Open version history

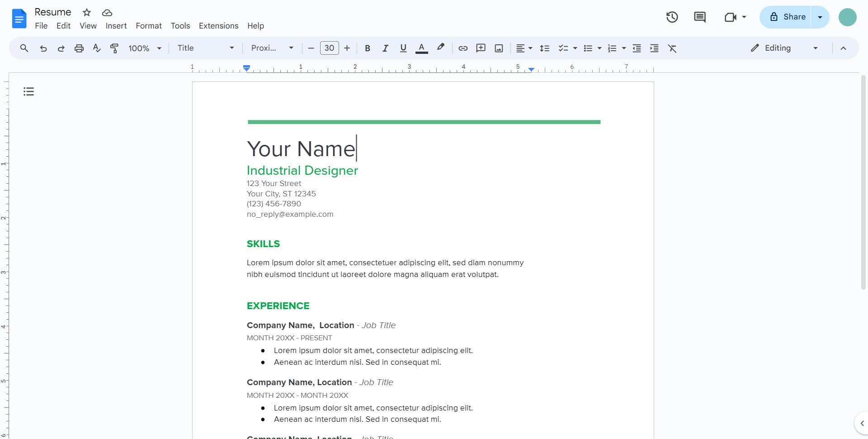pos(672,17)
